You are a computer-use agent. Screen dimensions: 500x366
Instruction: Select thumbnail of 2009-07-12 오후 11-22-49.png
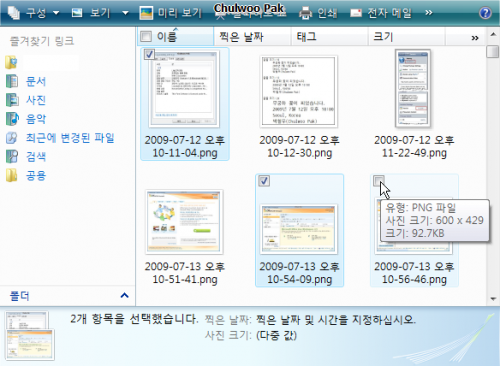(x=413, y=89)
